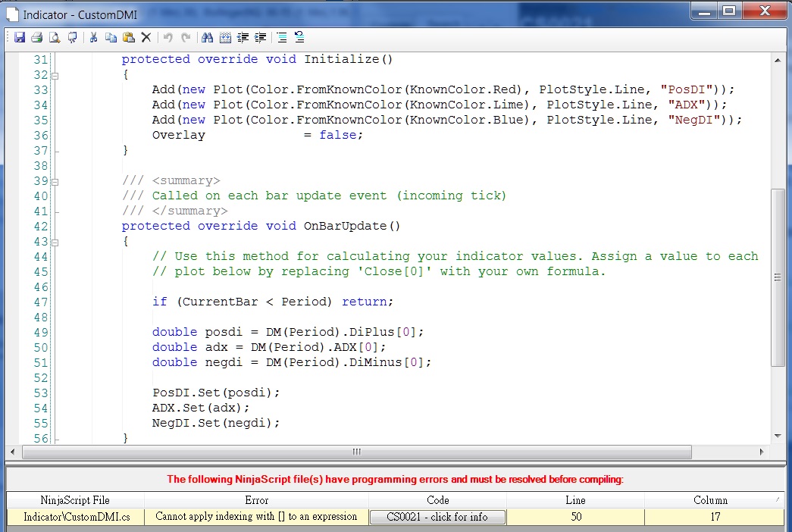Click the error line number 50 cell

(x=576, y=517)
